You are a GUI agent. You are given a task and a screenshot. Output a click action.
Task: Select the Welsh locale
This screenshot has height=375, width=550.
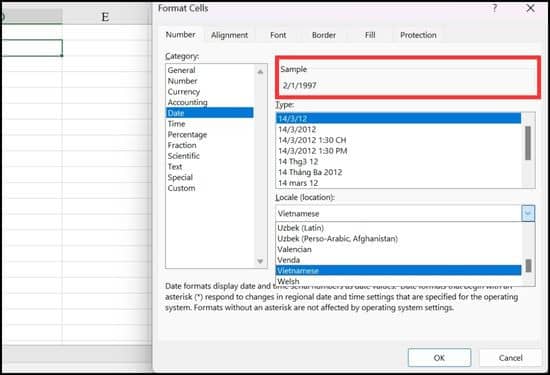pos(398,281)
